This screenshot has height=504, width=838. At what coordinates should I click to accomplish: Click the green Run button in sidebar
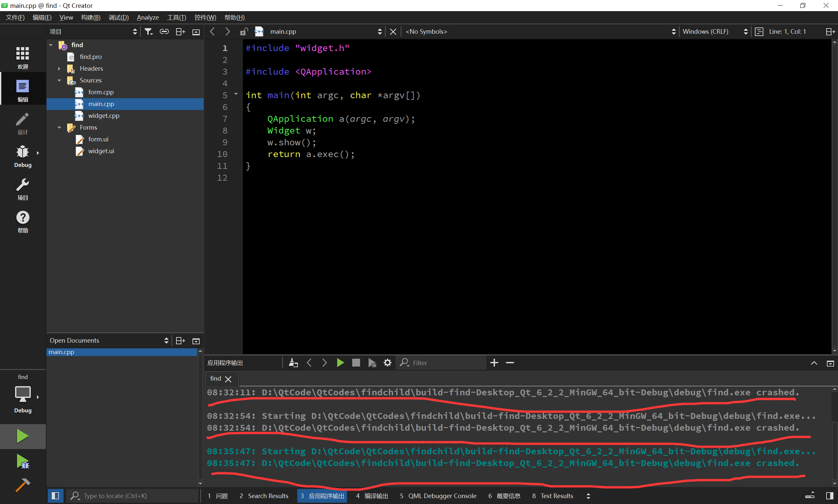pyautogui.click(x=22, y=436)
